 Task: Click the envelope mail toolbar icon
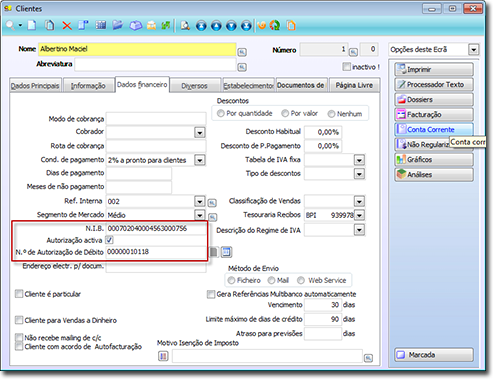click(151, 26)
